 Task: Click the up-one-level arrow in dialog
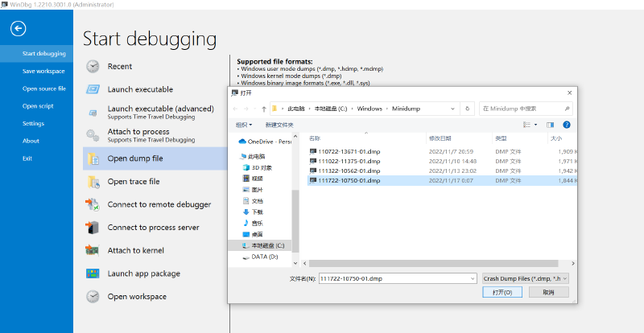(x=264, y=109)
